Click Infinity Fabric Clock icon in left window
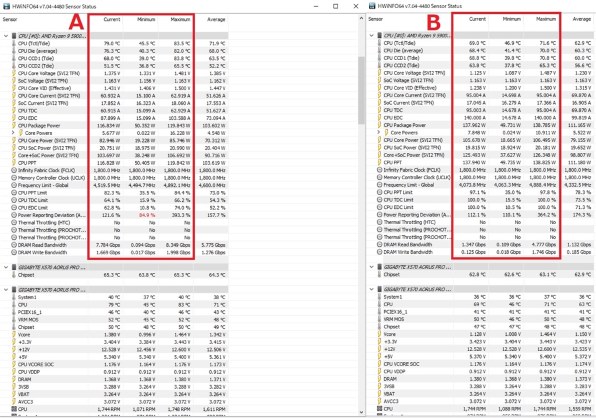Viewport: 596px width, 418px height. click(14, 170)
